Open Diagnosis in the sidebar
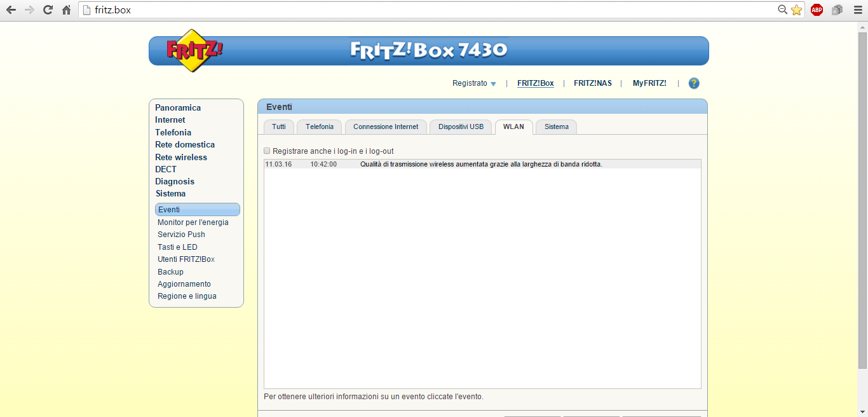Image resolution: width=868 pixels, height=417 pixels. 175,181
